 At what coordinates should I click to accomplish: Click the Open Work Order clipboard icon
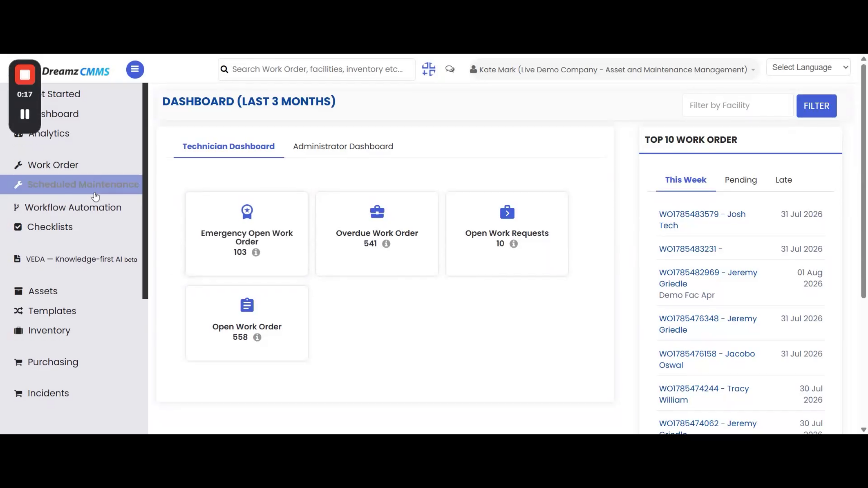tap(247, 305)
